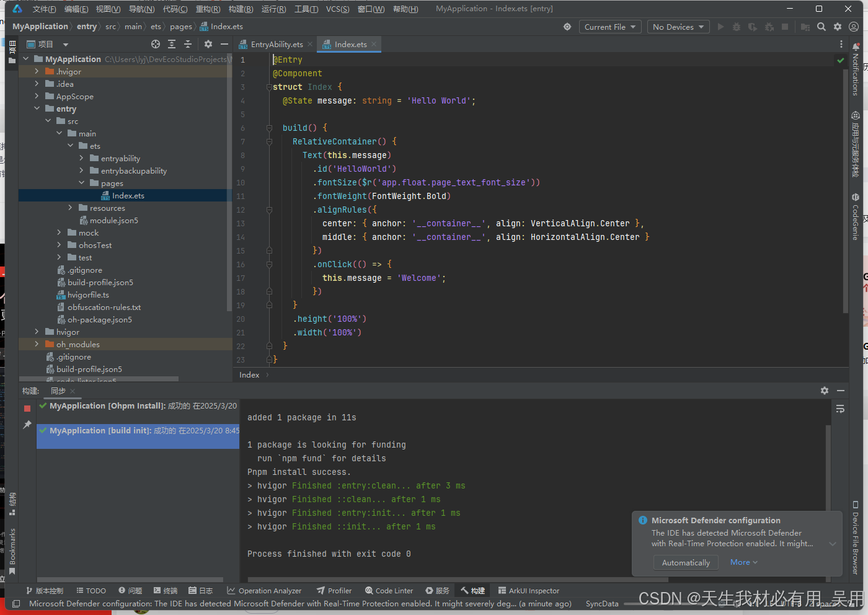Open the 构建(B) menu

(x=241, y=9)
